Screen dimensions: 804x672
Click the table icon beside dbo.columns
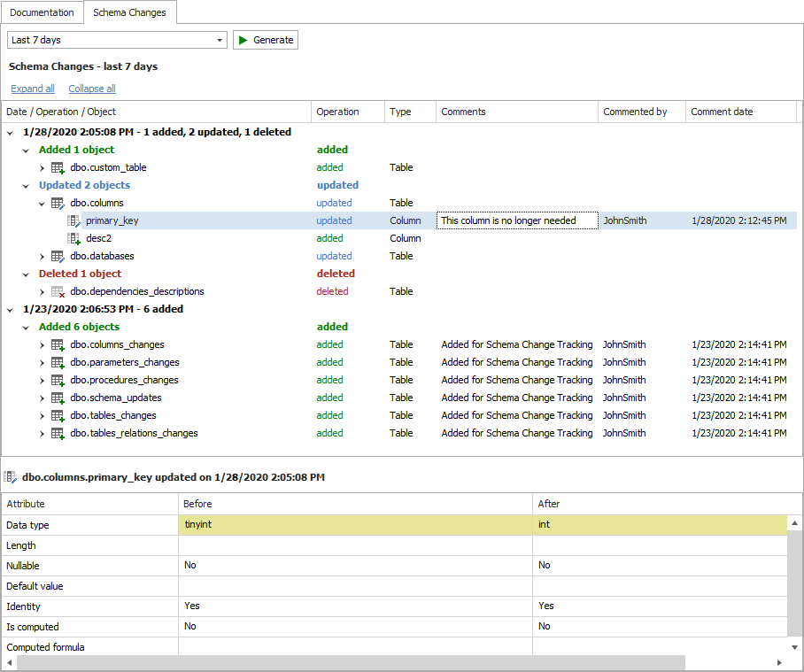tap(58, 203)
